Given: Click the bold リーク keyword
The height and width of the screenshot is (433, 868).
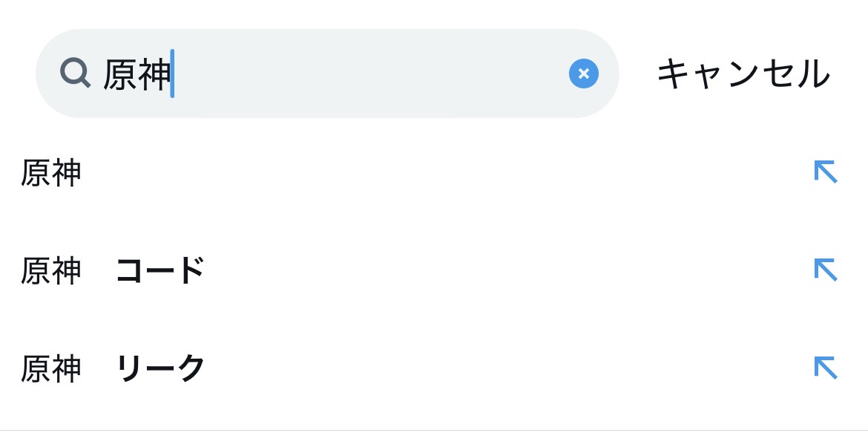Looking at the screenshot, I should 160,368.
